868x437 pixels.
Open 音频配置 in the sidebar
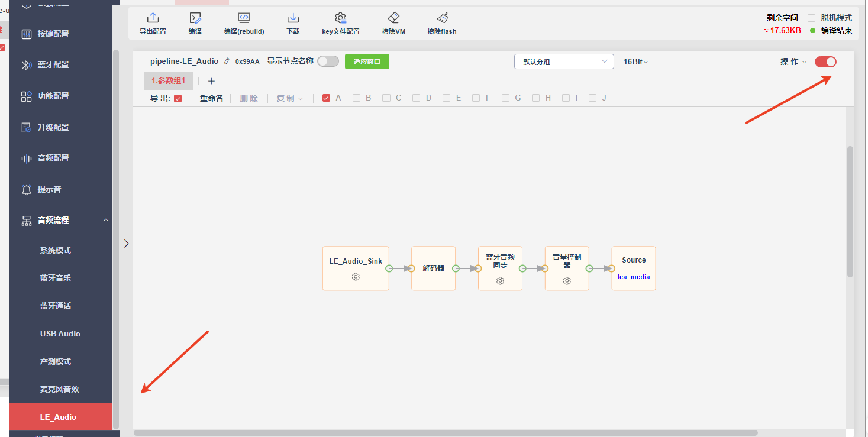60,158
